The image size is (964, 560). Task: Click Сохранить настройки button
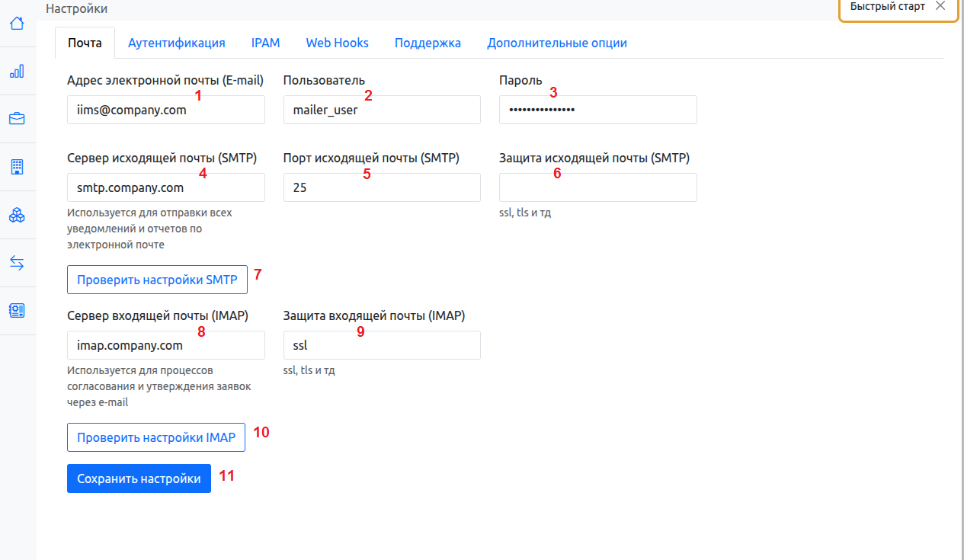[139, 478]
